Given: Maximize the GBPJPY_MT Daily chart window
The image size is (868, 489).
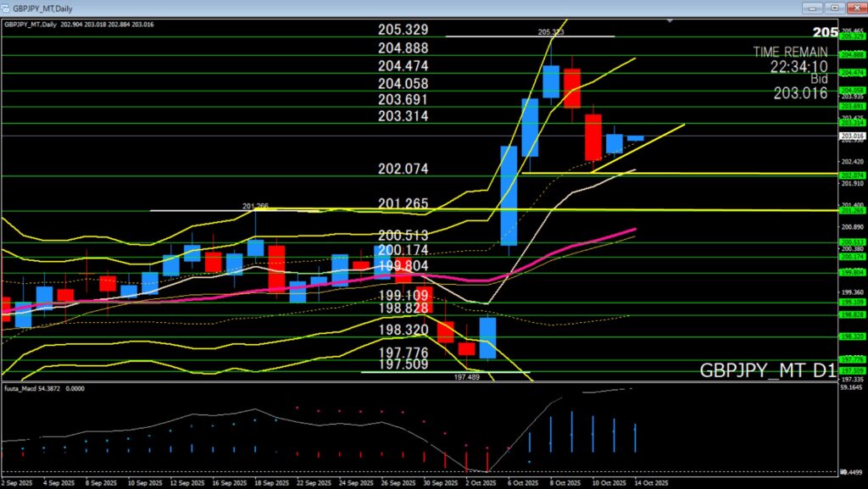Looking at the screenshot, I should 835,7.
